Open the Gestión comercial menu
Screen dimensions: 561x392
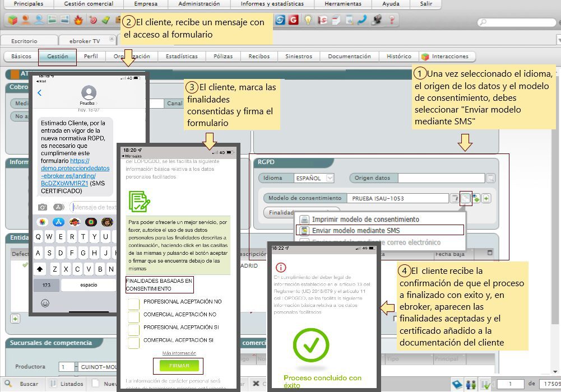pos(89,3)
